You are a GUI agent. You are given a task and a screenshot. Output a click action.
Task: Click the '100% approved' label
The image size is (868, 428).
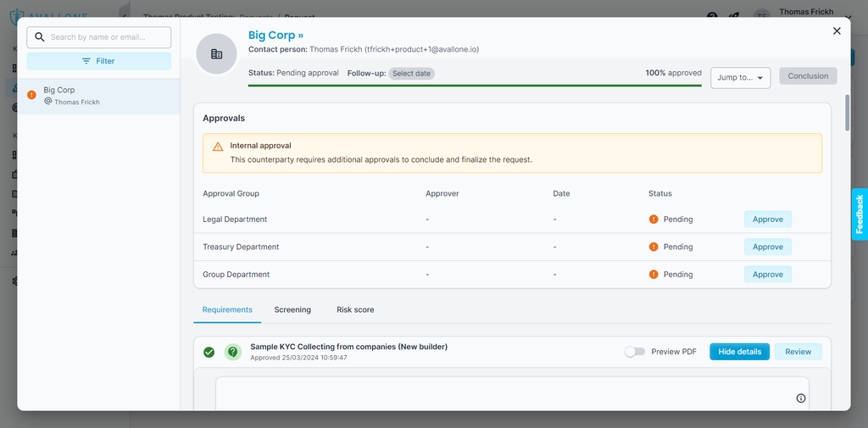click(673, 73)
